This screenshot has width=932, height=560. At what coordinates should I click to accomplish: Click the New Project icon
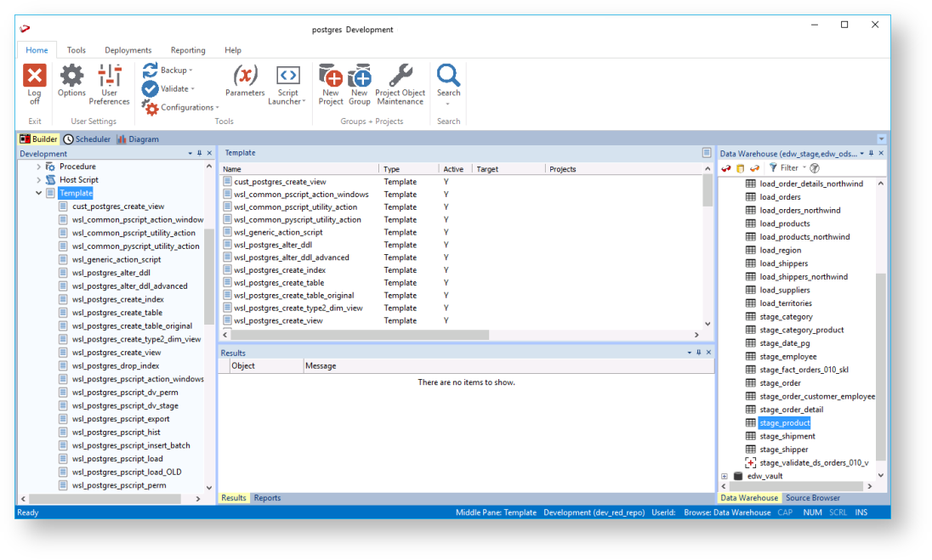tap(331, 77)
